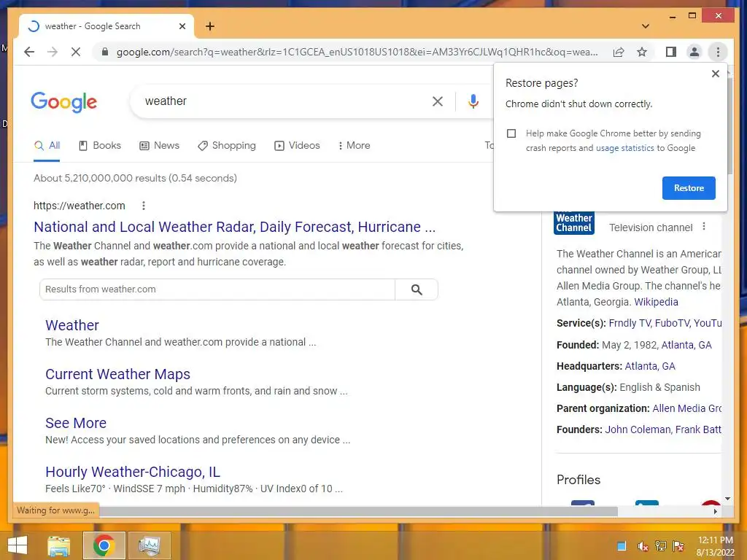Click the Restore button
This screenshot has width=747, height=560.
coord(689,188)
